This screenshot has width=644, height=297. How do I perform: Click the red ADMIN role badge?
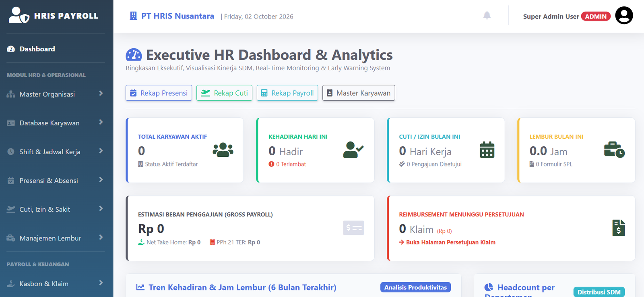coord(596,17)
